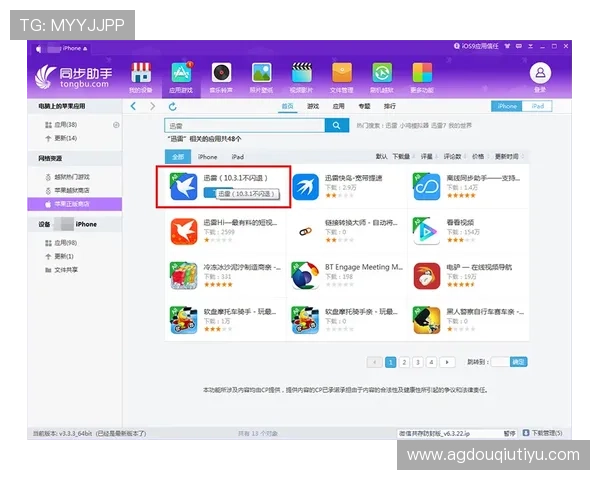Switch to the 应用 apps tab

pyautogui.click(x=339, y=106)
